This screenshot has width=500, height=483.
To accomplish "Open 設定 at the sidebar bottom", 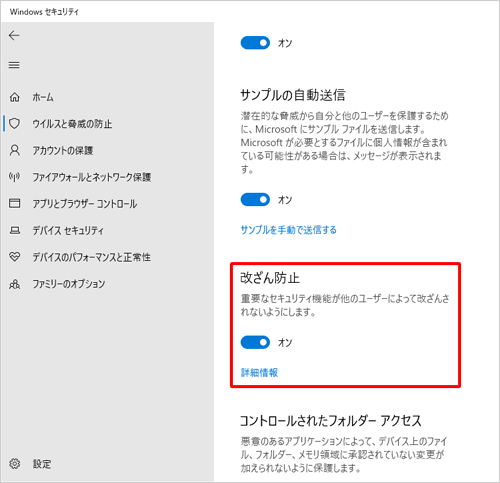I will 42,464.
